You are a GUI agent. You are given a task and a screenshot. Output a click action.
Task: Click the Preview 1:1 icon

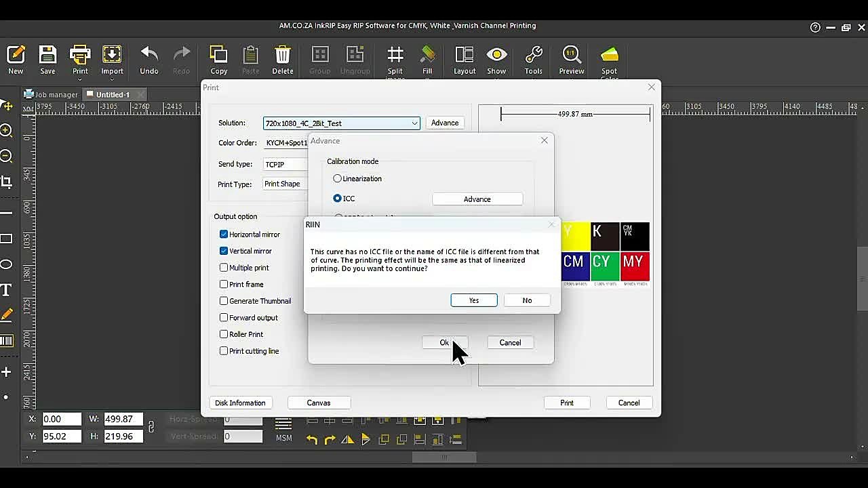pos(572,60)
